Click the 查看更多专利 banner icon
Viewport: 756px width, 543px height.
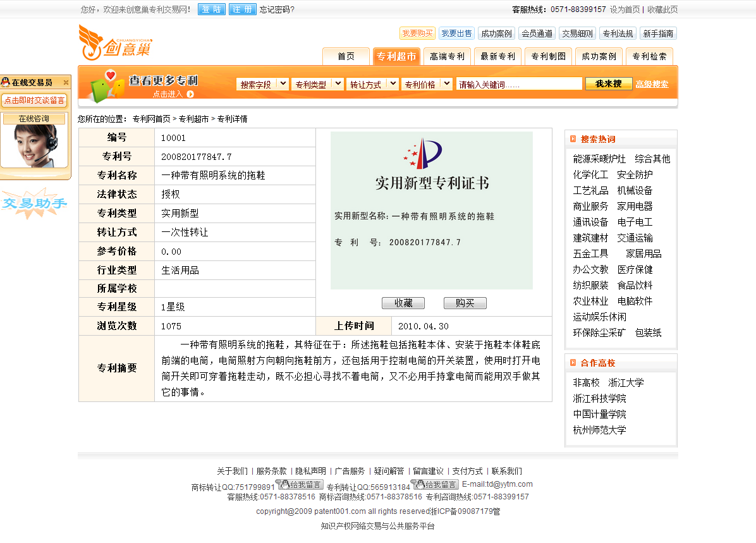point(106,87)
